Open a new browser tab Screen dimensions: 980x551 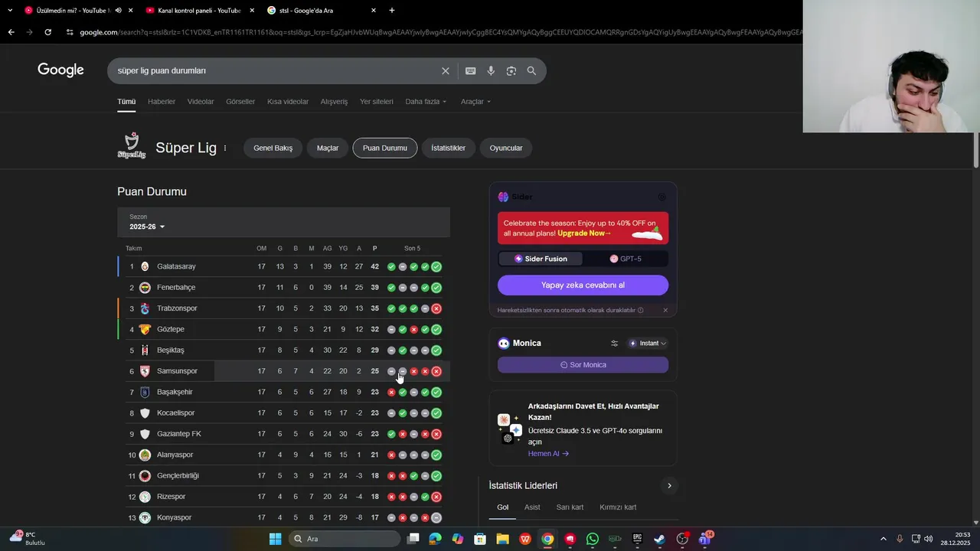point(392,11)
